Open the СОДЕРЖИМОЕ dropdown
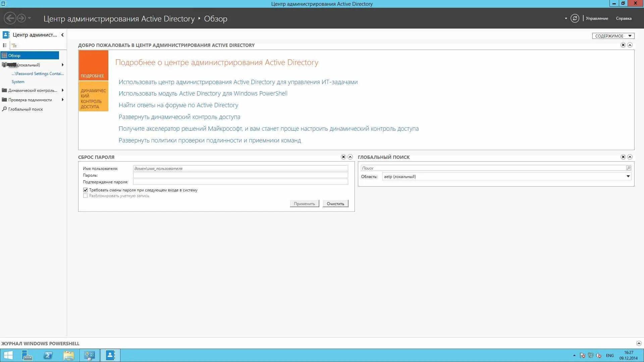The width and height of the screenshot is (644, 362). pyautogui.click(x=613, y=36)
